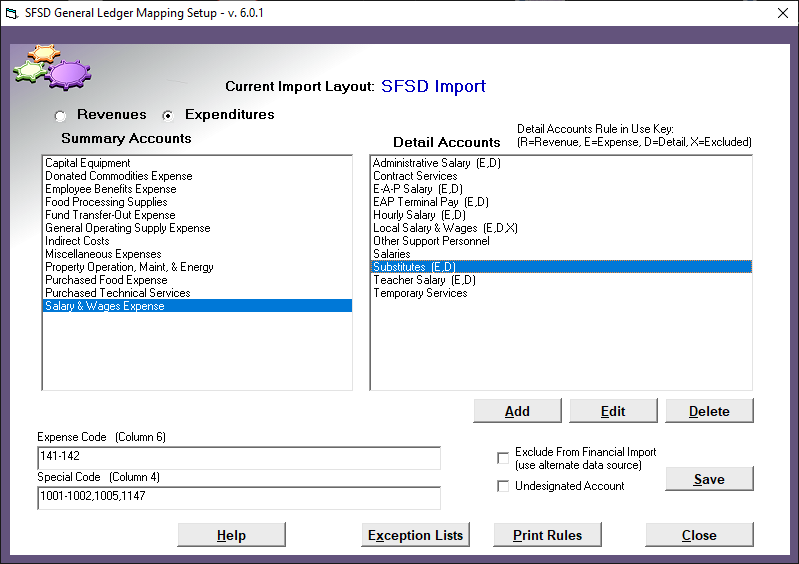
Task: Click Print Rules
Action: (x=547, y=535)
